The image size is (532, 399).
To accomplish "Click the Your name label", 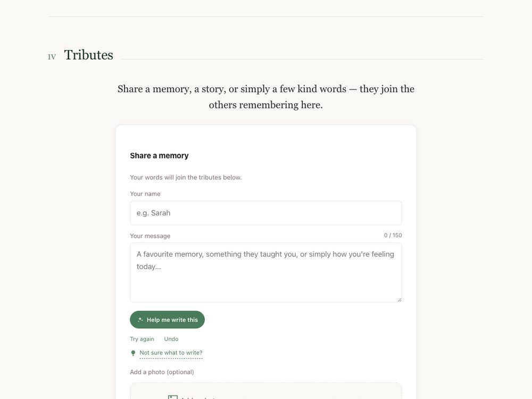I will [x=145, y=194].
